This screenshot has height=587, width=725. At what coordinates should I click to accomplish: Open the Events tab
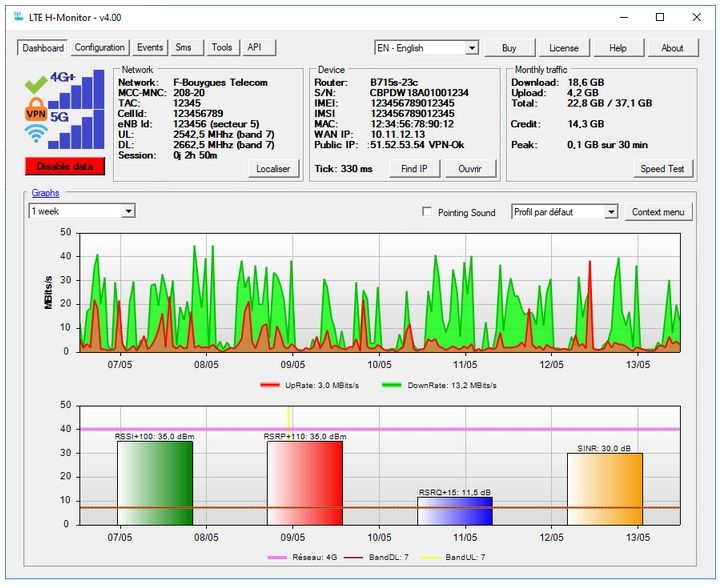point(150,48)
